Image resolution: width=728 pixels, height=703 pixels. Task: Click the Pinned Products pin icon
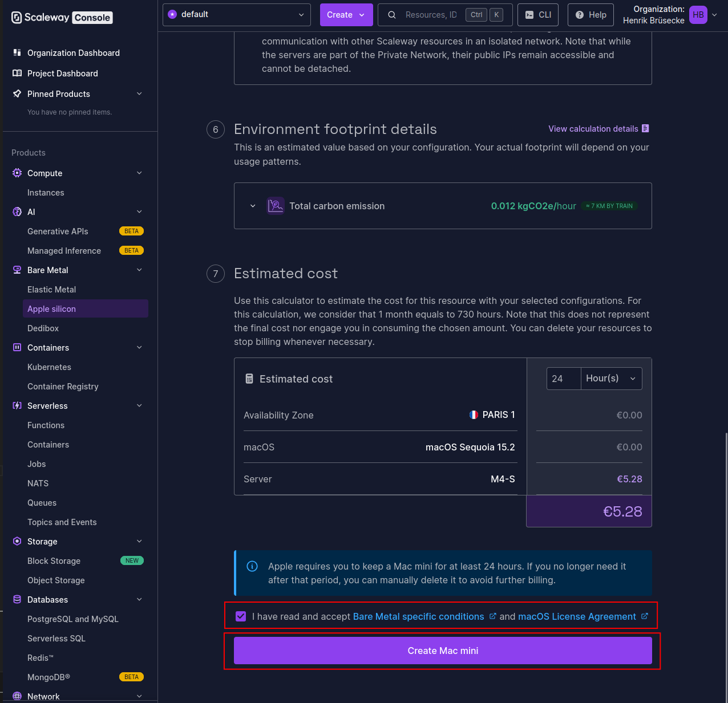pos(17,94)
